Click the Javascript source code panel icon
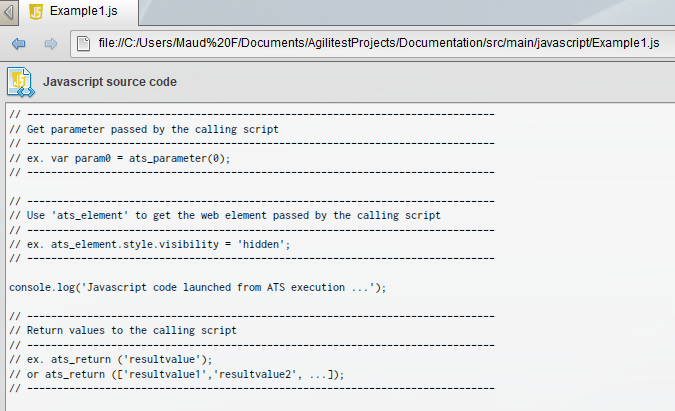This screenshot has height=411, width=675. tap(20, 82)
